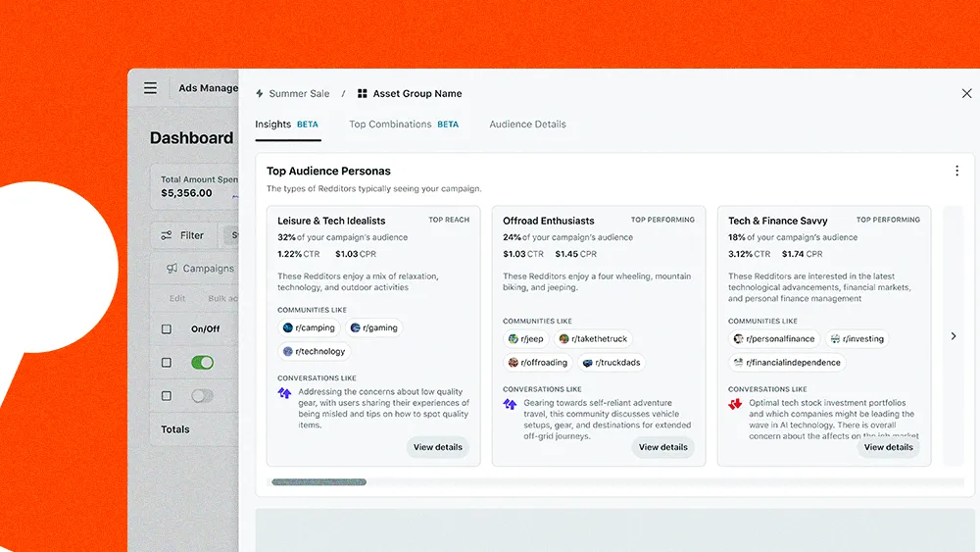Click the lightning bolt Summer Sale icon
The image size is (980, 552).
[260, 94]
